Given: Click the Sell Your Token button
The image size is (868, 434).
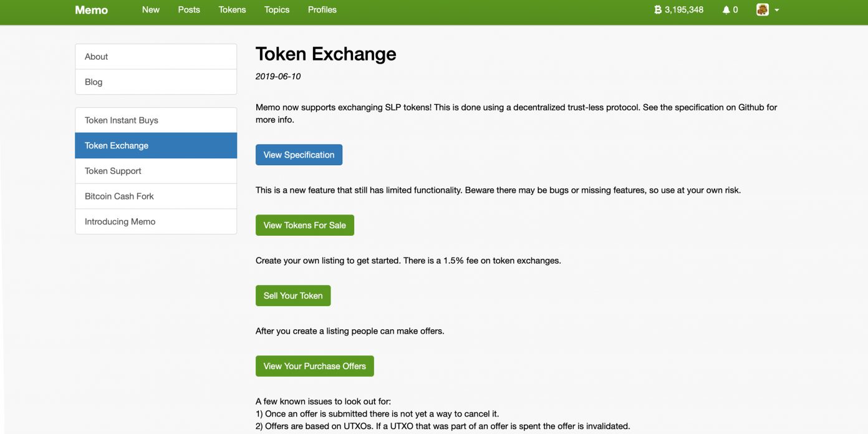Looking at the screenshot, I should (293, 296).
